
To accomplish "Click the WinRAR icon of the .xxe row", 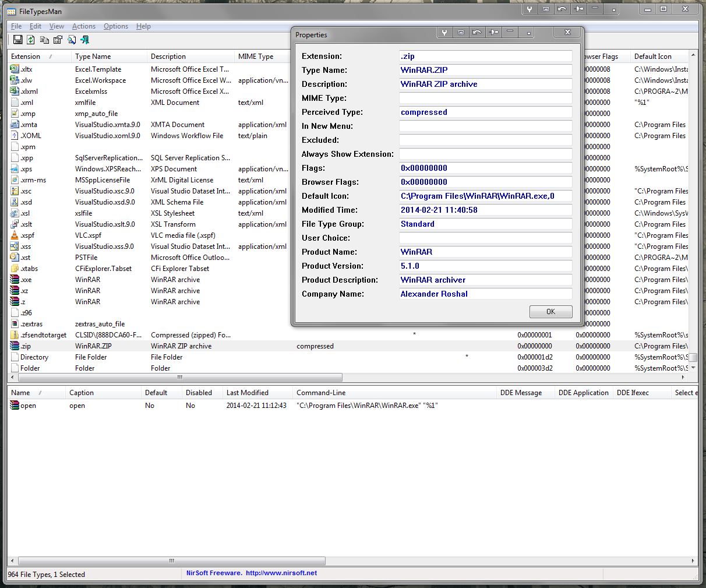I will [x=15, y=279].
